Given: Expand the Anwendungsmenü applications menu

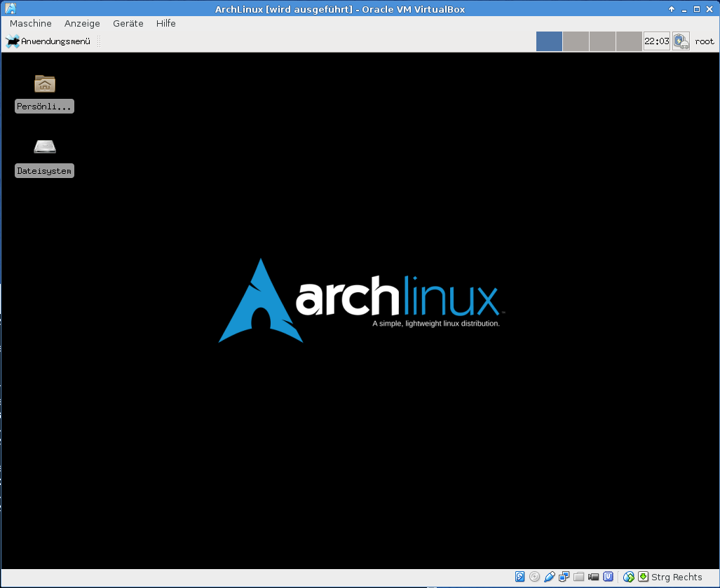Looking at the screenshot, I should (x=49, y=41).
